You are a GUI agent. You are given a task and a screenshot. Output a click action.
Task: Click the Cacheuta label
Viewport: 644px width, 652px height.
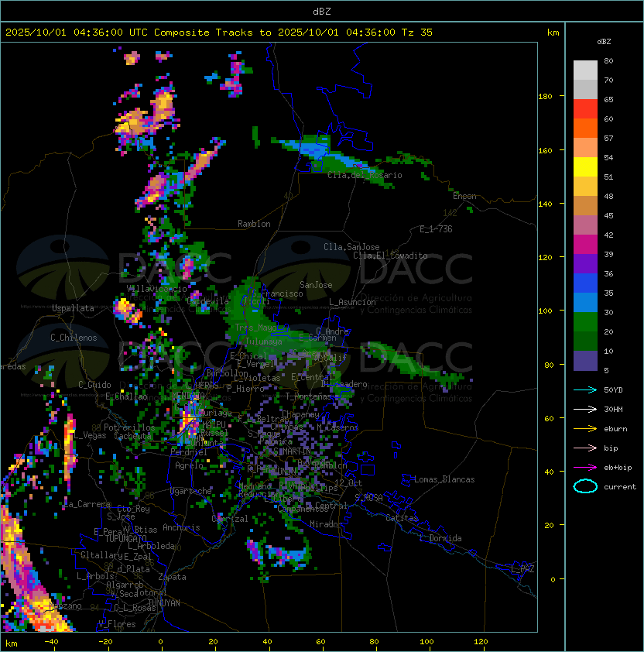(x=133, y=436)
